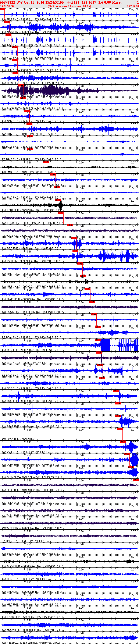This screenshot has width=139, height=644.
Task: Click the clipped high-amplitude burst on UW RER trace
Action: pyautogui.click(x=105, y=345)
